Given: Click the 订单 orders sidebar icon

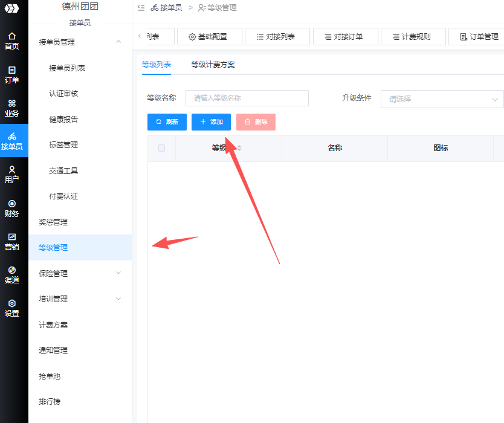Looking at the screenshot, I should point(12,74).
